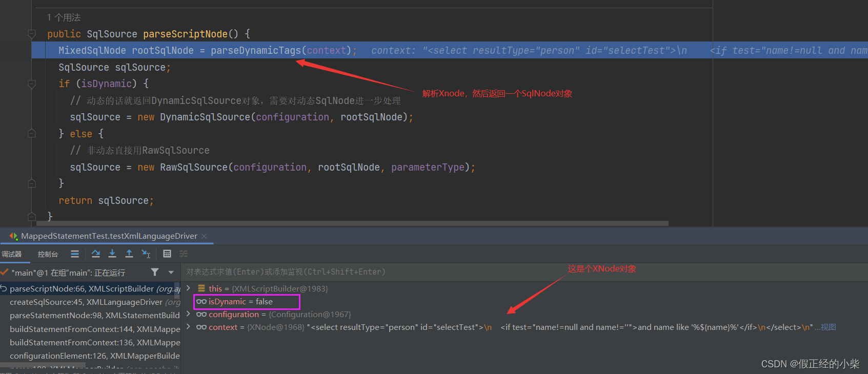Viewport: 868px width, 374px height.
Task: Expand the configuration variable node
Action: tap(189, 314)
